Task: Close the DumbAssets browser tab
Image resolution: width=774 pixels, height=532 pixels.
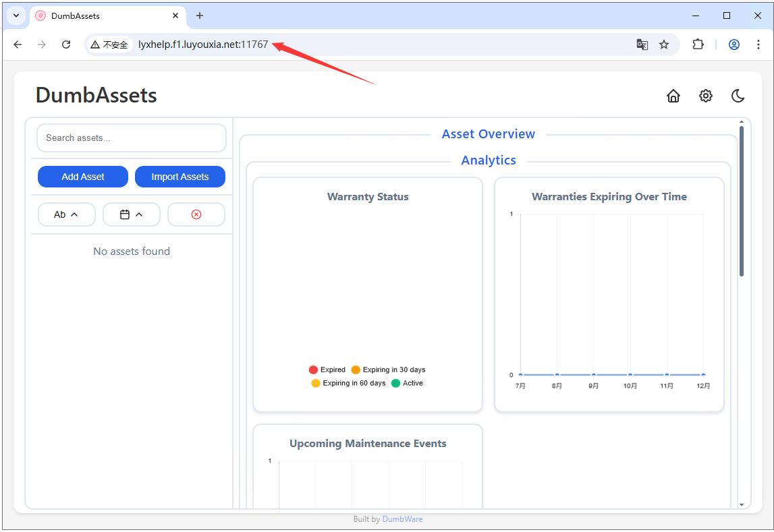Action: tap(175, 16)
